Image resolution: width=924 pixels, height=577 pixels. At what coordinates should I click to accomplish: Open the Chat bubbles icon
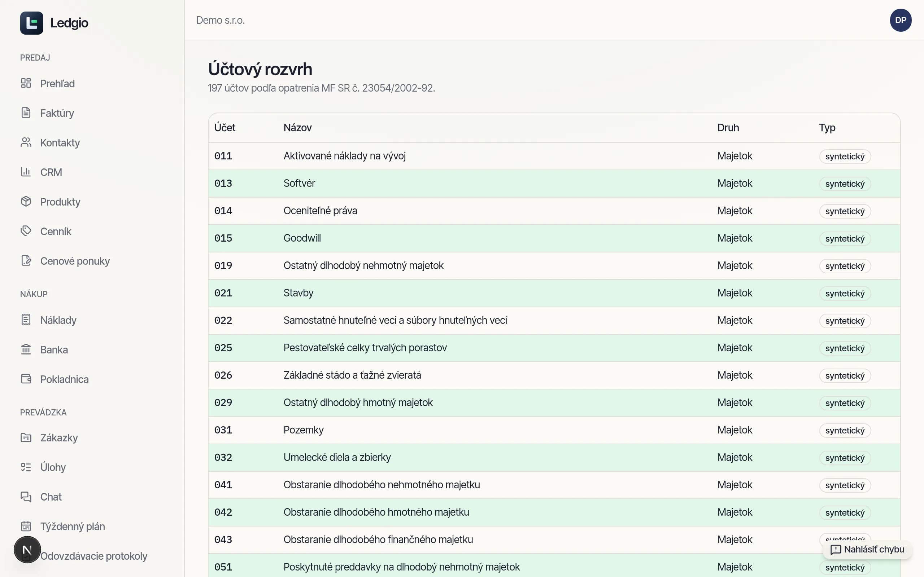pos(26,497)
